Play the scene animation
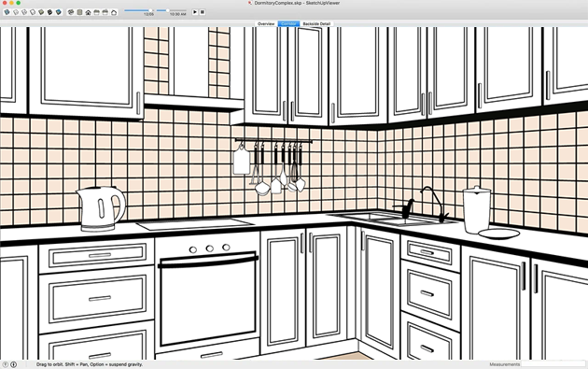The height and width of the screenshot is (369, 588). point(195,12)
